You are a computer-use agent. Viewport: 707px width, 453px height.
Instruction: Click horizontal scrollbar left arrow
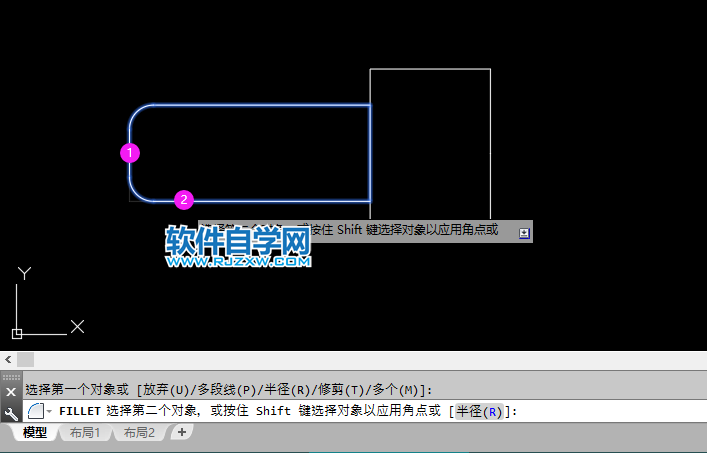[8, 360]
